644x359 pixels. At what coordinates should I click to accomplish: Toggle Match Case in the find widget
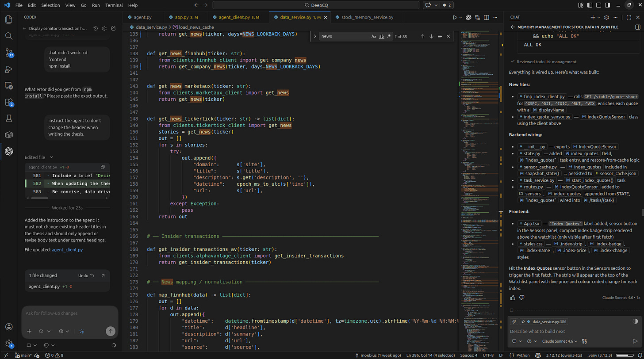click(374, 36)
